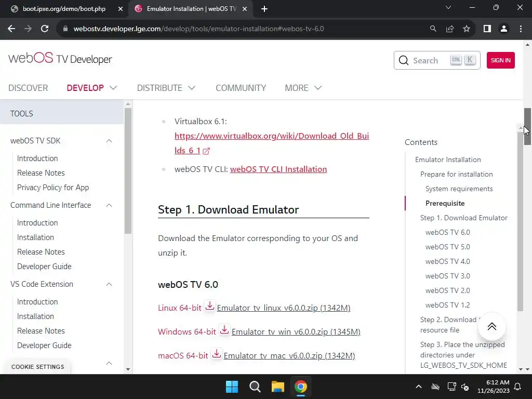
Task: Open the clock and date in taskbar
Action: [x=494, y=387]
